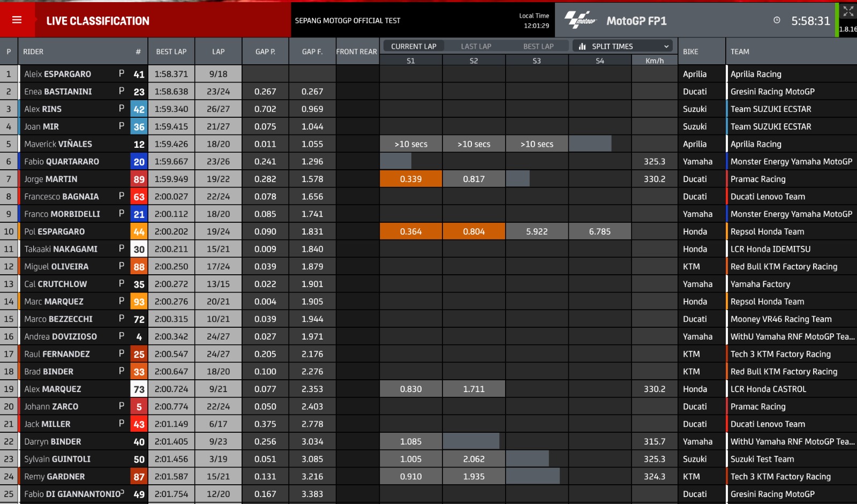857x504 pixels.
Task: Click Darryn Binder top speed 315.7
Action: pyautogui.click(x=655, y=442)
